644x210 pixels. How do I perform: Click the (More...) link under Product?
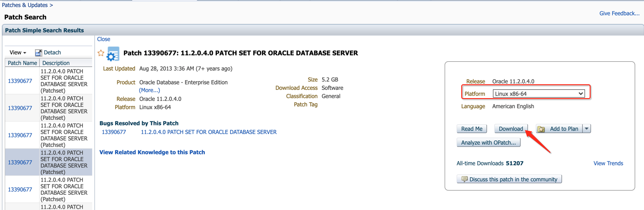click(x=150, y=90)
